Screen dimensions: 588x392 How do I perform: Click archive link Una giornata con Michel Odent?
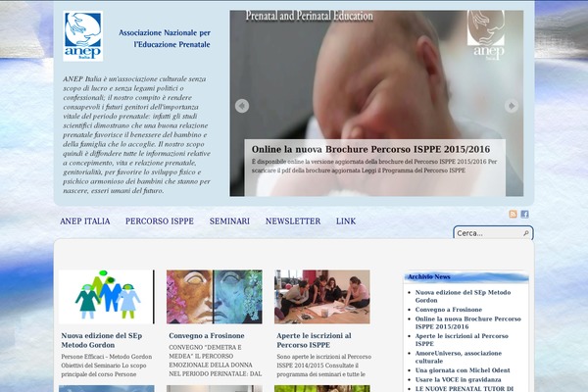coord(463,370)
